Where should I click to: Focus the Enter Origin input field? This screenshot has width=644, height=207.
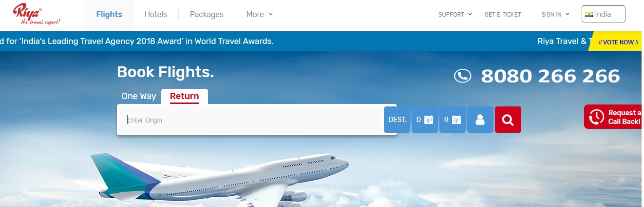[250, 120]
